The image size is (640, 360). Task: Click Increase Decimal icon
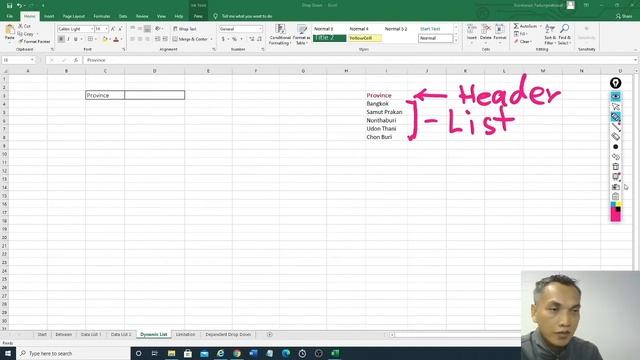[252, 39]
